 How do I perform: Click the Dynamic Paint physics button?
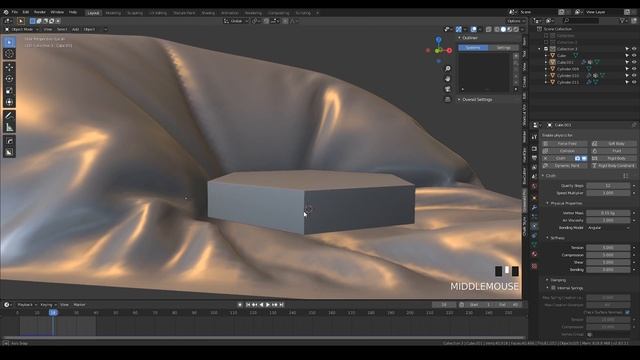pyautogui.click(x=564, y=166)
